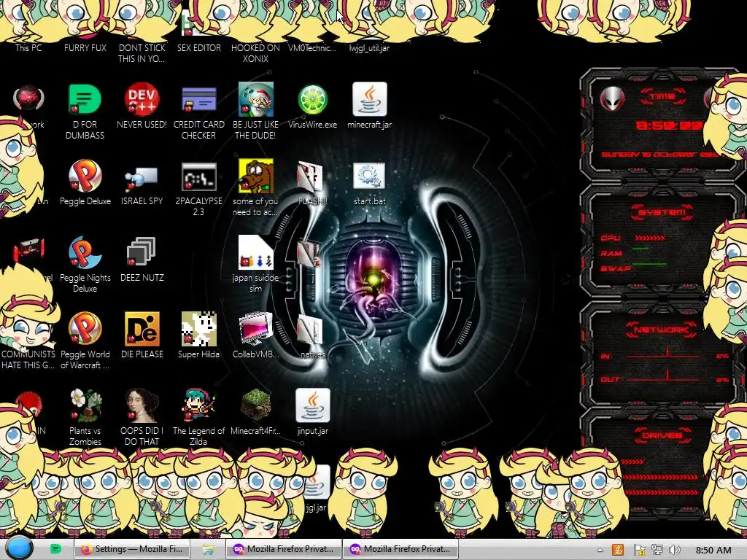
Task: Select the This PC label
Action: point(28,47)
